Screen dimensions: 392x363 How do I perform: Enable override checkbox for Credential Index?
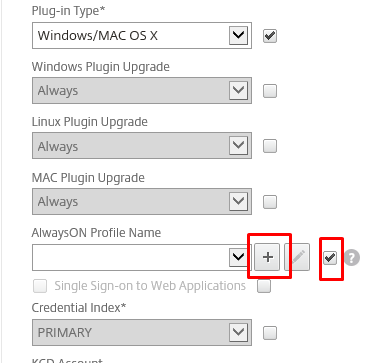pyautogui.click(x=270, y=333)
